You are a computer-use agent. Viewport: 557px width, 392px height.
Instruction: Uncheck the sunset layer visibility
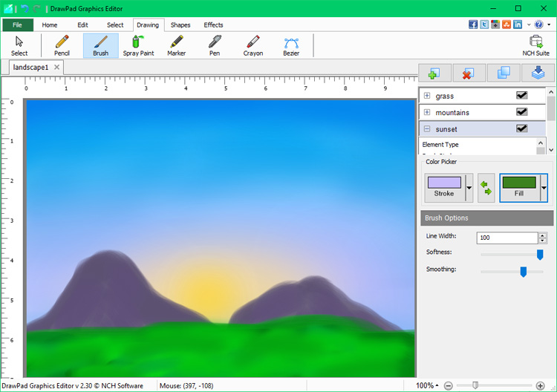522,128
